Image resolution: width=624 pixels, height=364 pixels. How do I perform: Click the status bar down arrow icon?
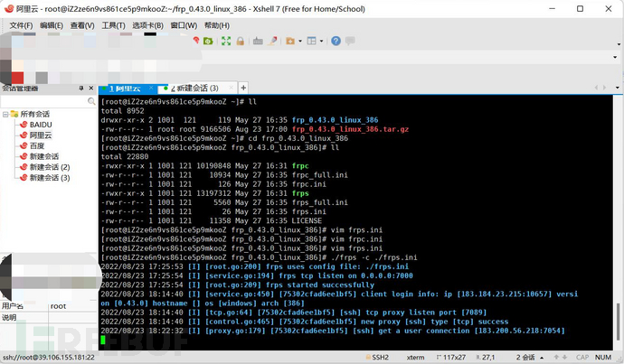point(564,358)
